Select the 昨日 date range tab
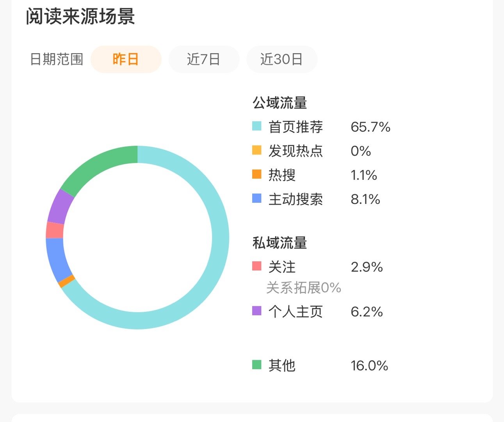Screen dimensions: 504x422 click(x=126, y=59)
